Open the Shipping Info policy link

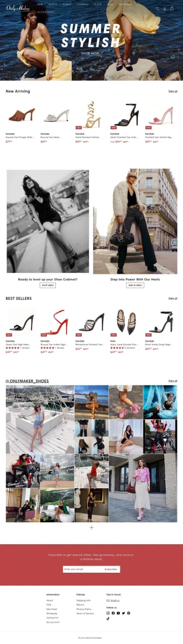[x=83, y=600]
